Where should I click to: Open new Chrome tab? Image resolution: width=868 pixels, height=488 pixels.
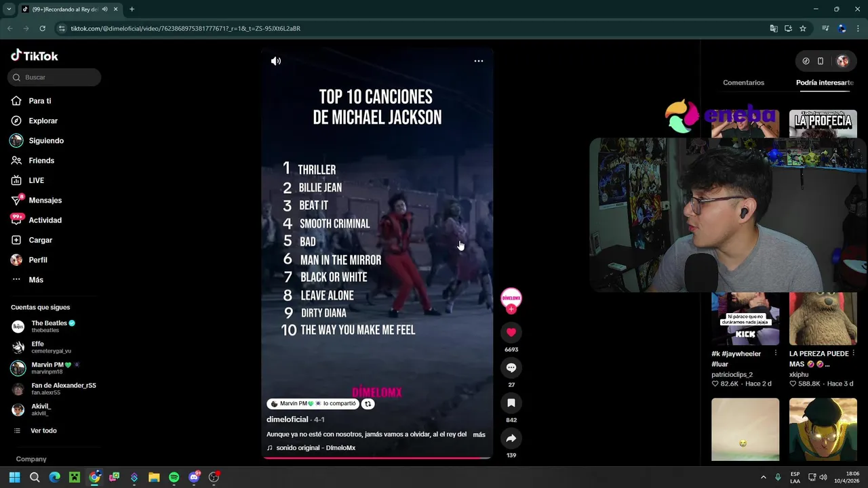click(x=132, y=9)
